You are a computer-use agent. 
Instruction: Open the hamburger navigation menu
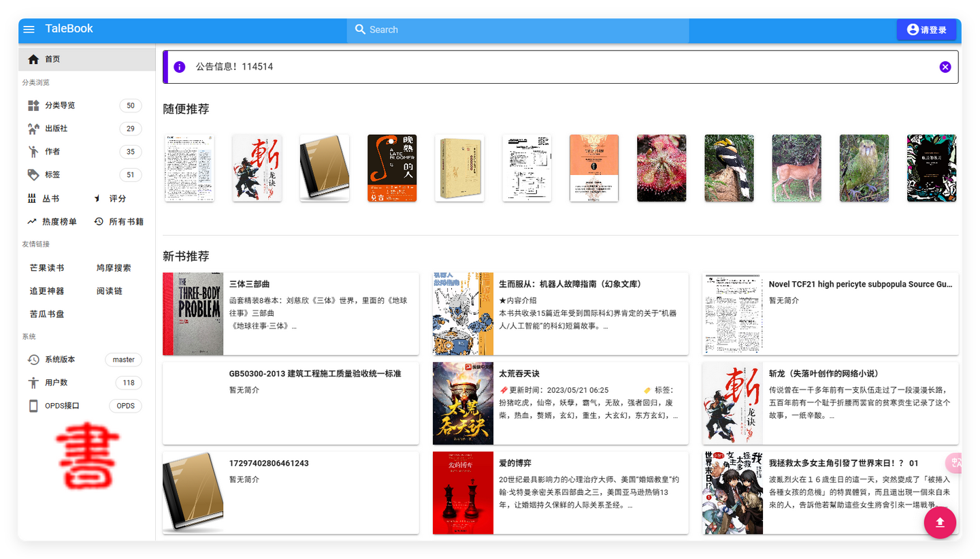pyautogui.click(x=29, y=29)
